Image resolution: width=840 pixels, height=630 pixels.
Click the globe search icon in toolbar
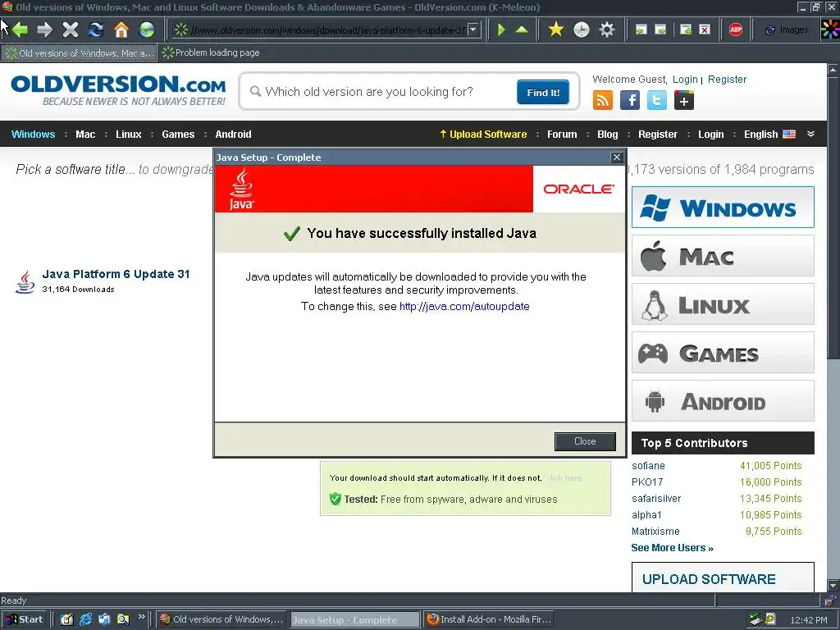coord(147,30)
